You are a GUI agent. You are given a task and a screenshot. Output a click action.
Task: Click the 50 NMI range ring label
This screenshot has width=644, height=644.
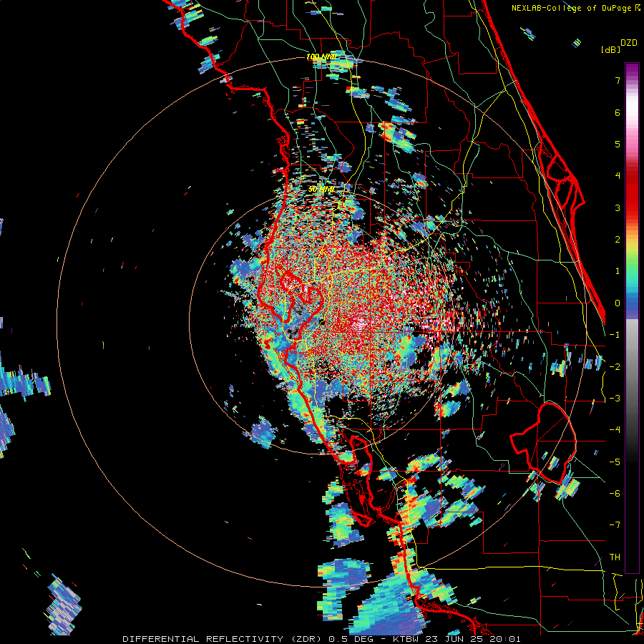321,190
